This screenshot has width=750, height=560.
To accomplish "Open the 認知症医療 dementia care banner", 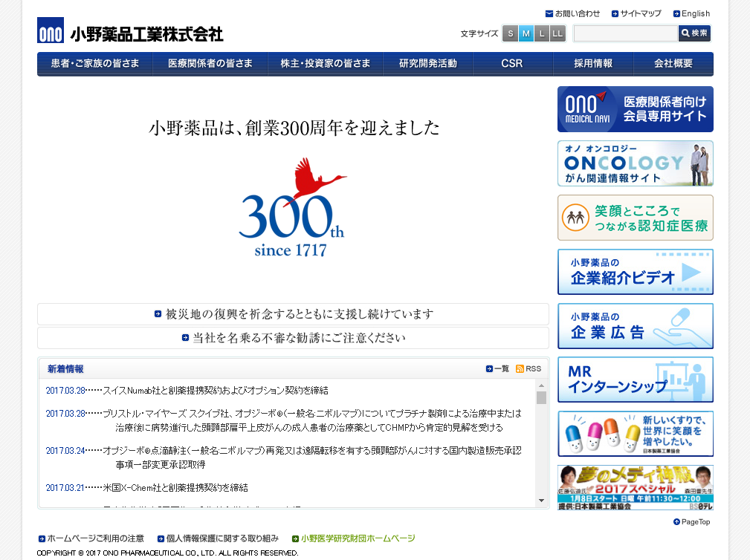I will tap(636, 218).
